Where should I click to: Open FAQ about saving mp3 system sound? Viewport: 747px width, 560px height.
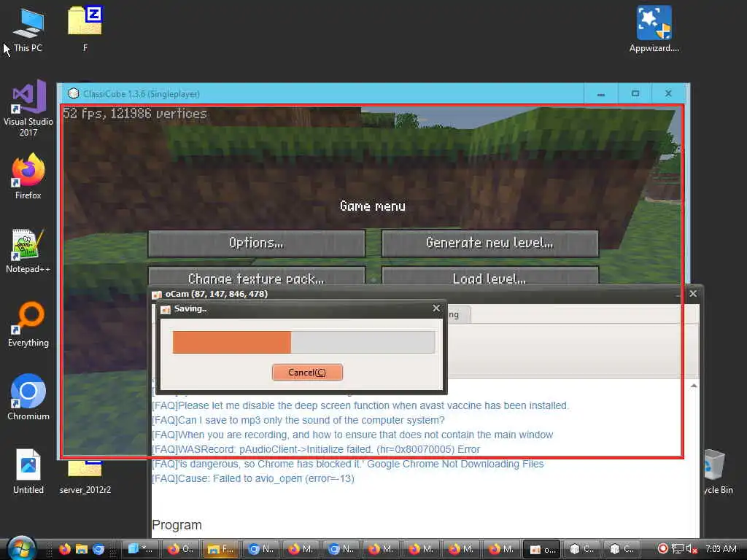(298, 420)
